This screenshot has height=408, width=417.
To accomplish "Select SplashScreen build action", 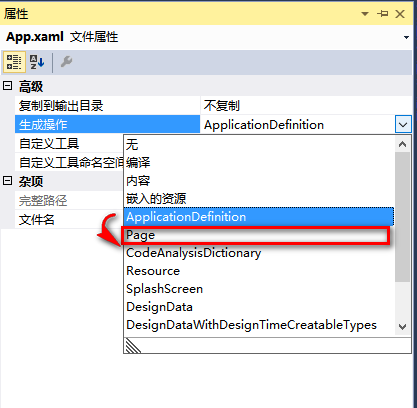I will coord(259,289).
